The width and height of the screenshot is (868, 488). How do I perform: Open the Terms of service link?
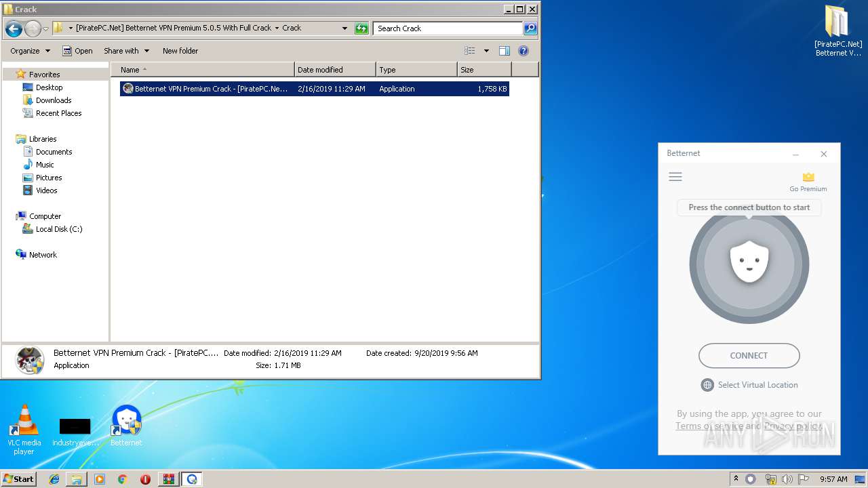coord(709,426)
